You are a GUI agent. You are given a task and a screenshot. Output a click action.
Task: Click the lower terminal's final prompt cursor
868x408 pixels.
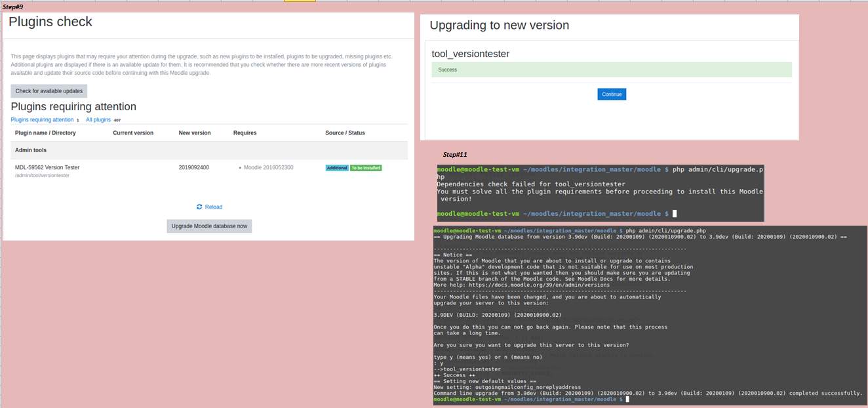(627, 399)
